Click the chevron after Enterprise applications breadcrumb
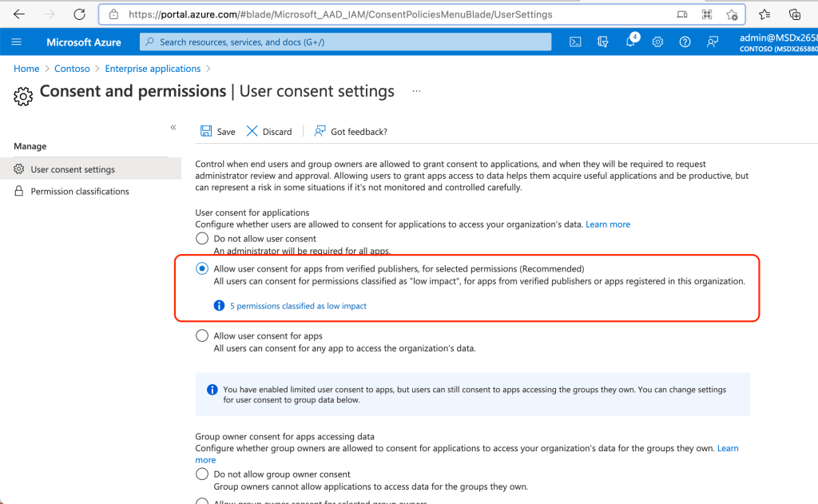Viewport: 818px width, 504px height. (x=208, y=69)
